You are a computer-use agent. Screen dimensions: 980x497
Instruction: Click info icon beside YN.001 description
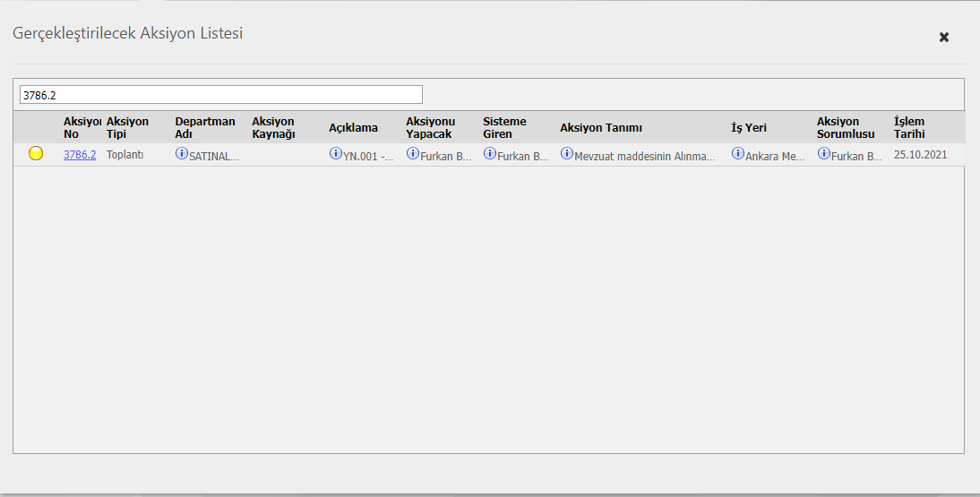[336, 154]
